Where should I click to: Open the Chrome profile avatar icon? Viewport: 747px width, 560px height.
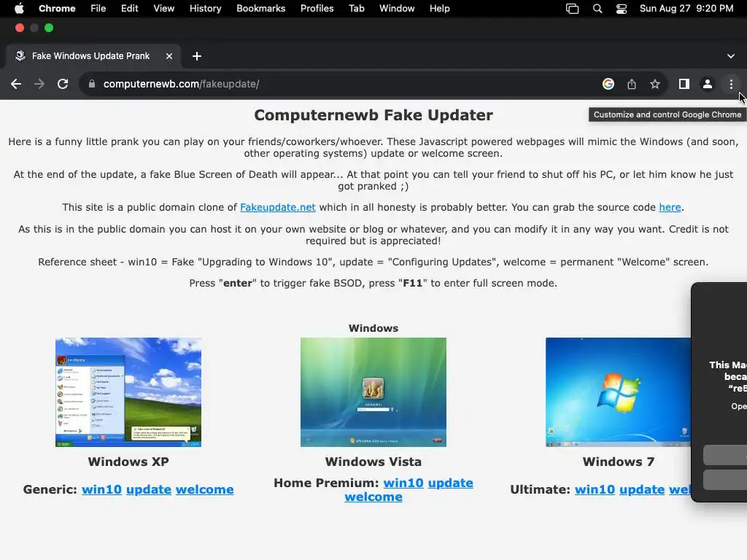click(708, 85)
